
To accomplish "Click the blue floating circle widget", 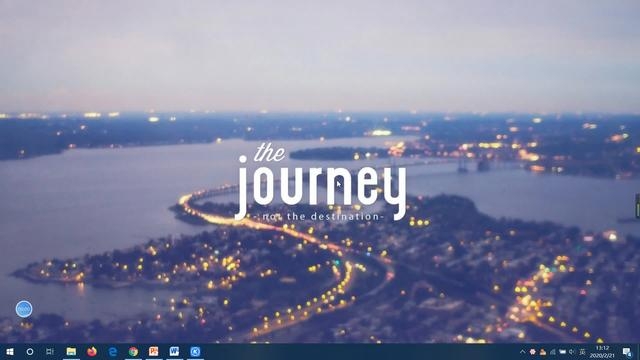I will [x=24, y=309].
